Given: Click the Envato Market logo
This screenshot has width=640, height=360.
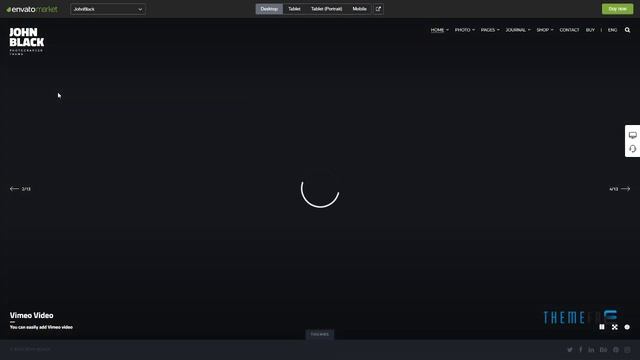Looking at the screenshot, I should point(32,9).
